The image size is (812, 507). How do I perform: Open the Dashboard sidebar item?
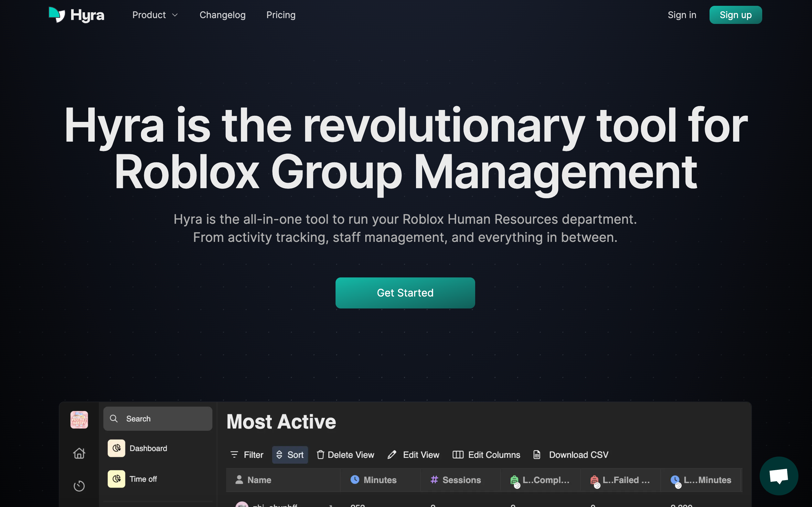(157, 448)
